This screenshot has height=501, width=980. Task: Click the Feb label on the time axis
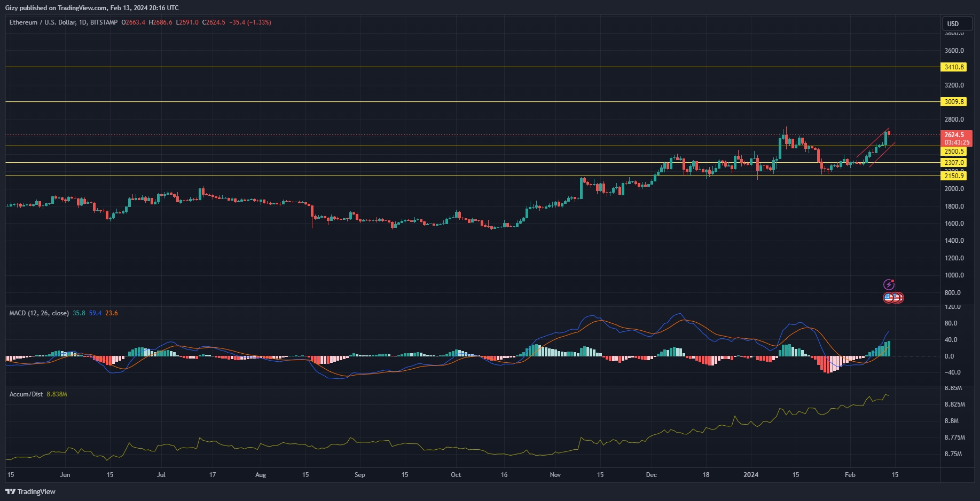(x=850, y=475)
